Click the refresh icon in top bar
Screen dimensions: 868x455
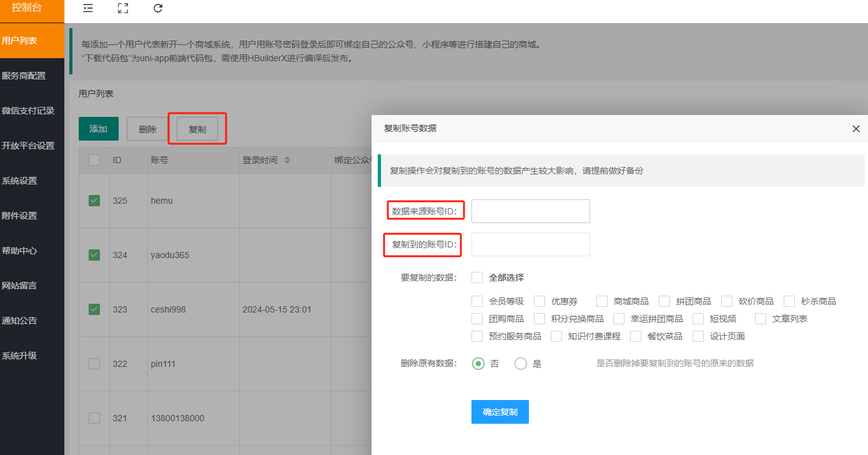click(x=158, y=8)
